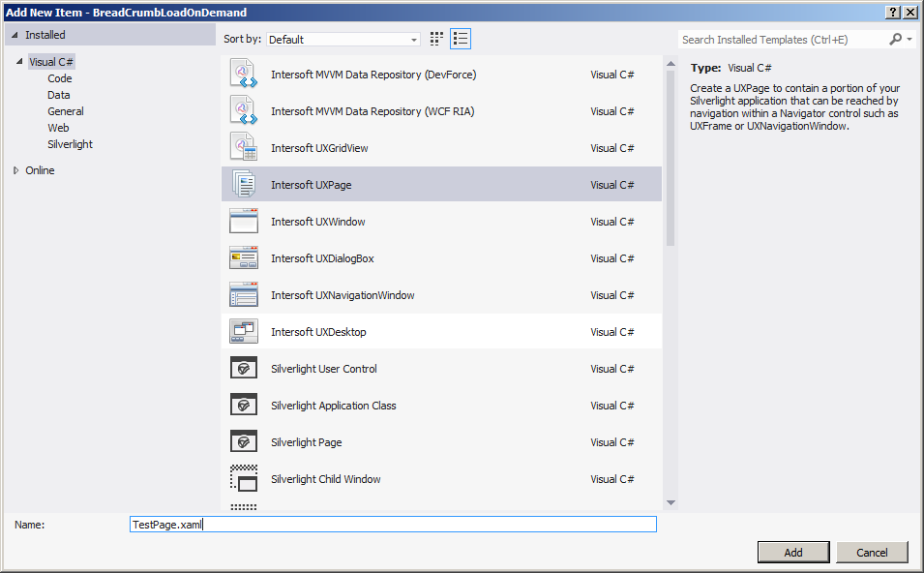The width and height of the screenshot is (924, 573).
Task: Collapse the Installed section
Action: coord(15,35)
